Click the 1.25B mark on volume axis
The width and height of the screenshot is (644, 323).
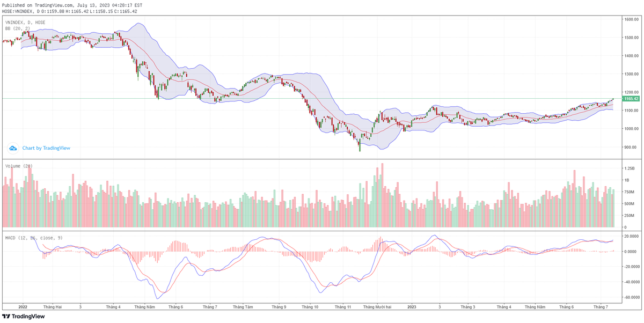[629, 168]
